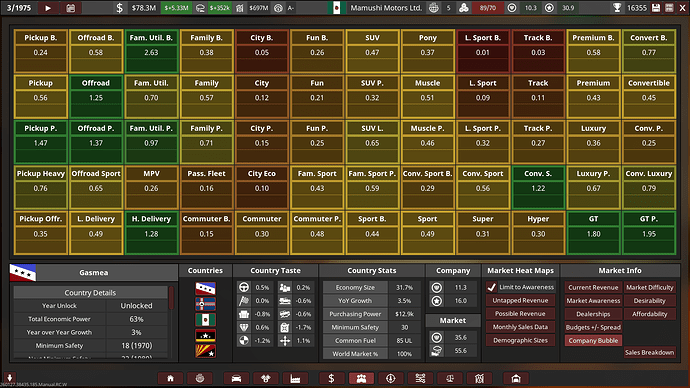Click the globe icon beside company name

[433, 8]
